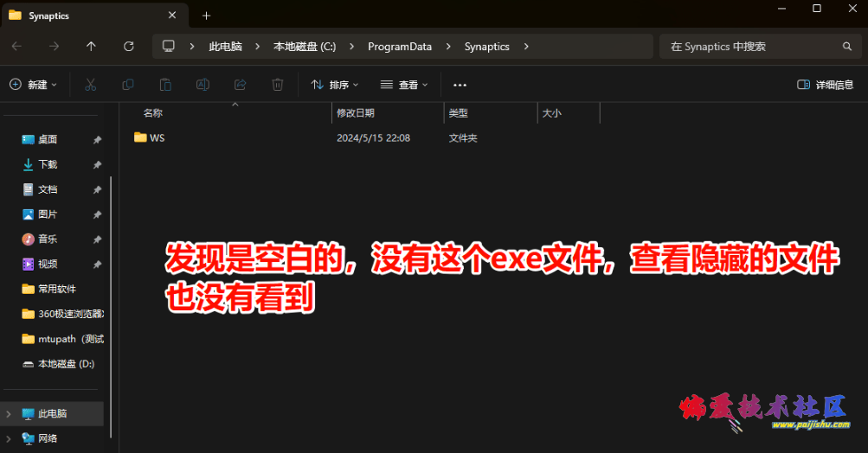Viewport: 868px width, 453px height.
Task: Open the 排序 sort dropdown
Action: click(334, 85)
